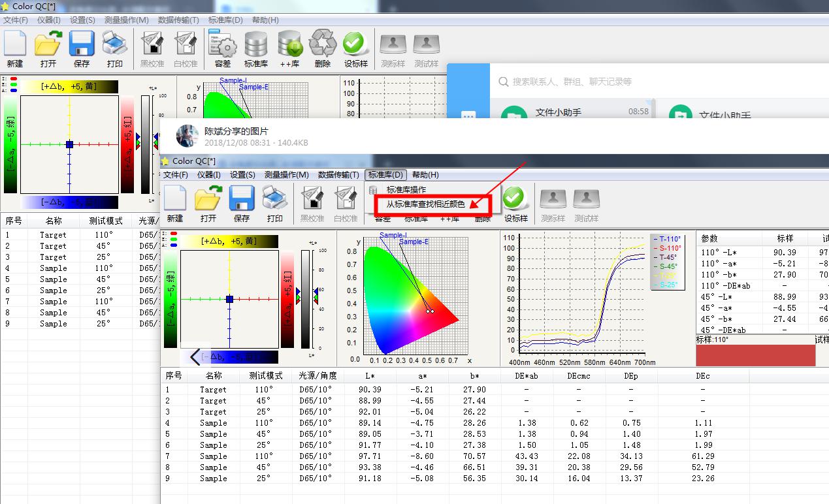The height and width of the screenshot is (504, 829).
Task: Open 测量操作(M) menu in the topmost menu bar
Action: [x=127, y=20]
